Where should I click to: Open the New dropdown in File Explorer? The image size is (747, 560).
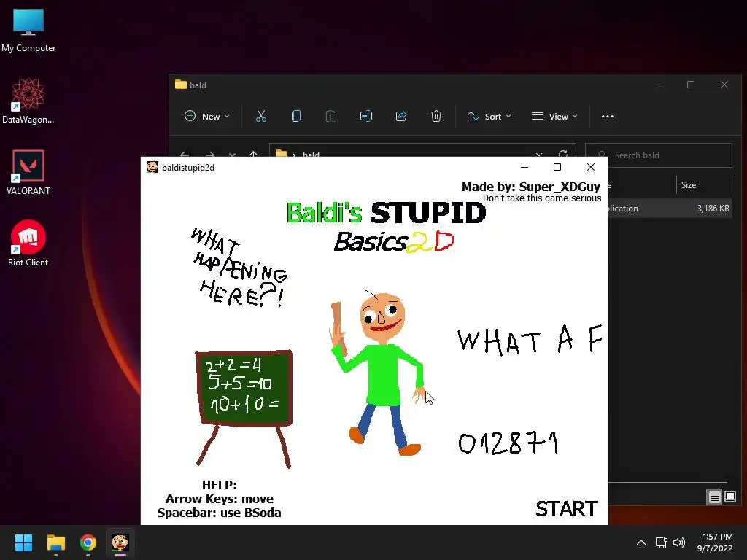206,116
